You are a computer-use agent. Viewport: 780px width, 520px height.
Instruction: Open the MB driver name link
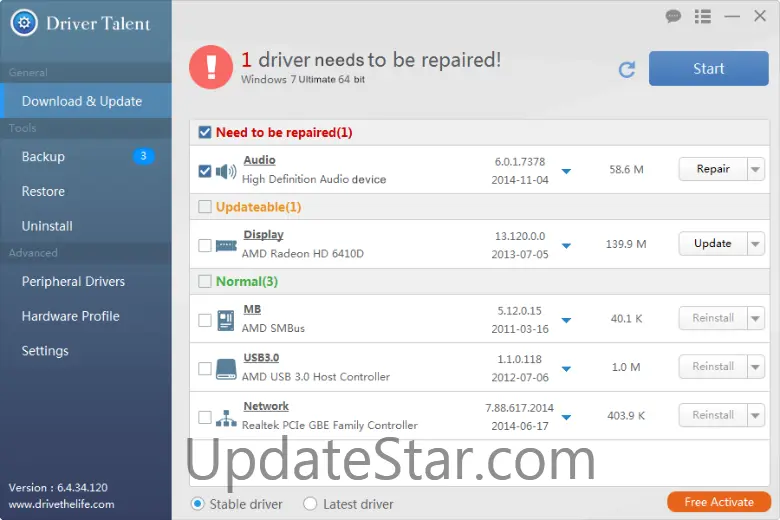click(x=252, y=309)
